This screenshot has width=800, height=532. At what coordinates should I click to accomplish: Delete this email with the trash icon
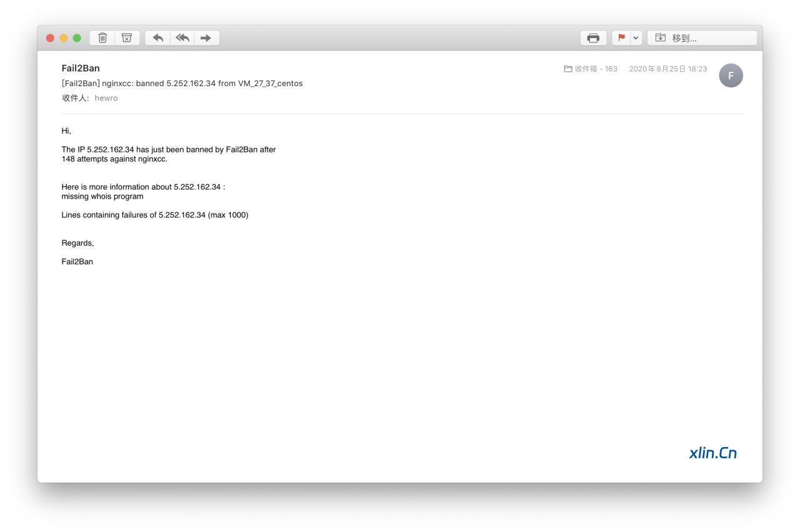click(102, 38)
